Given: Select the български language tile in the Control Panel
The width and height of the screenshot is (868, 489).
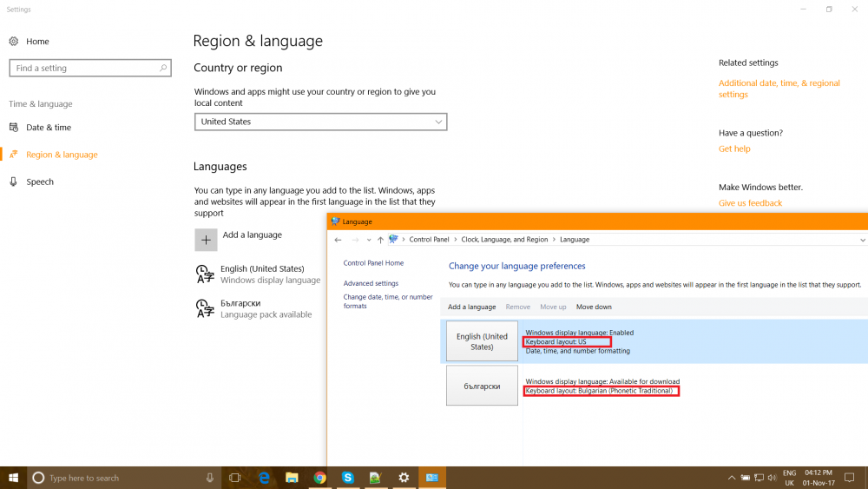Looking at the screenshot, I should click(x=482, y=386).
